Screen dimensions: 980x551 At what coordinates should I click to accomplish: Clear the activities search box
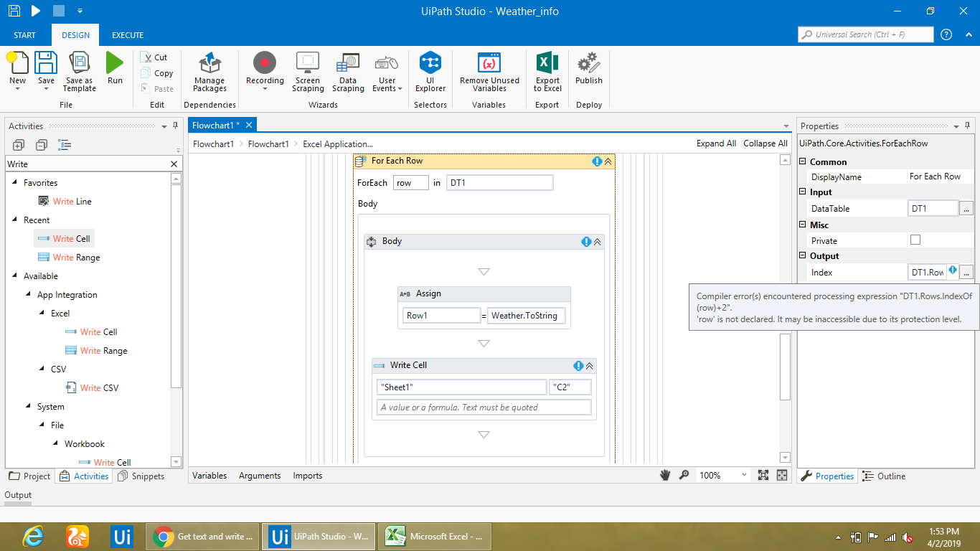click(174, 164)
